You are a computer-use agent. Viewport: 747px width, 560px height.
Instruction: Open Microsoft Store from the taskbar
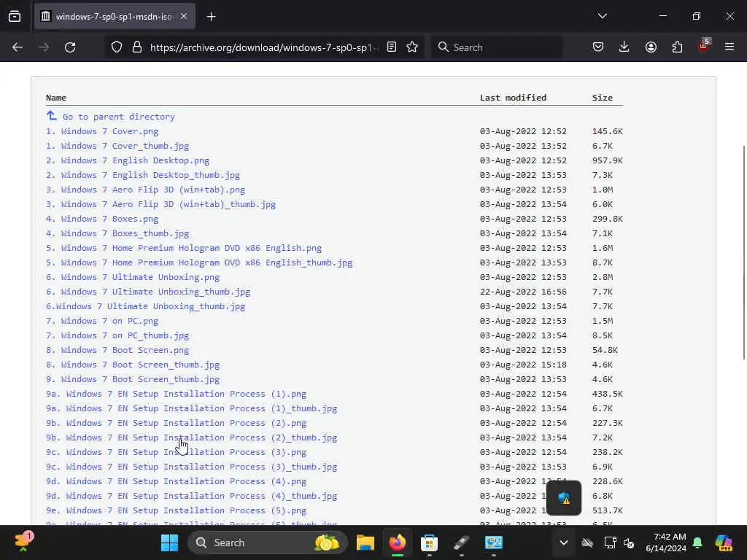429,542
